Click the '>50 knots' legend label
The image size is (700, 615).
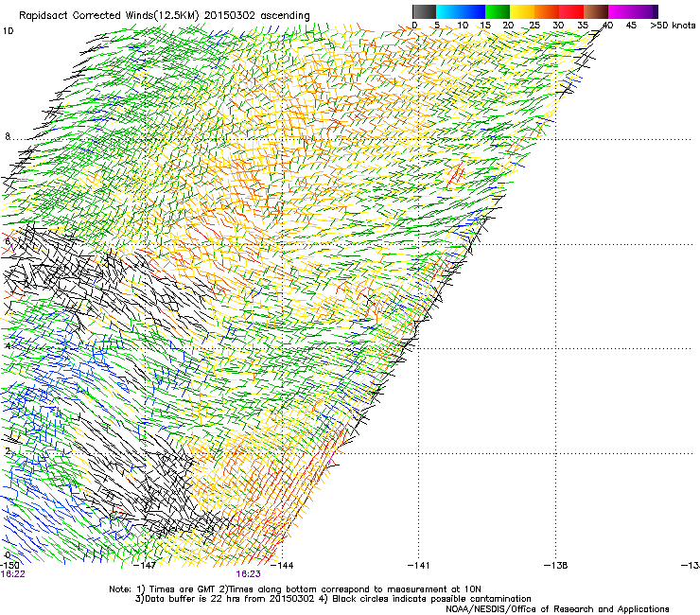coord(673,26)
